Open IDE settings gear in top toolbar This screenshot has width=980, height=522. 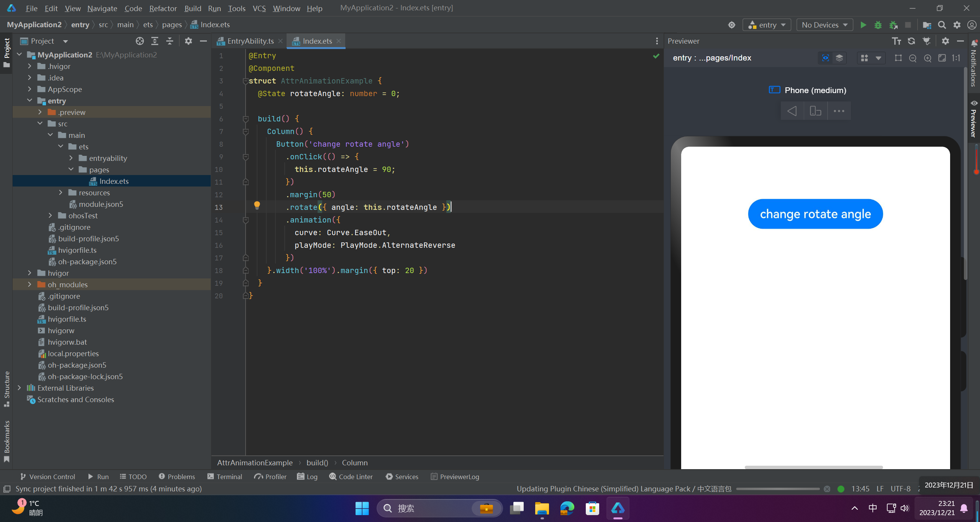[957, 25]
